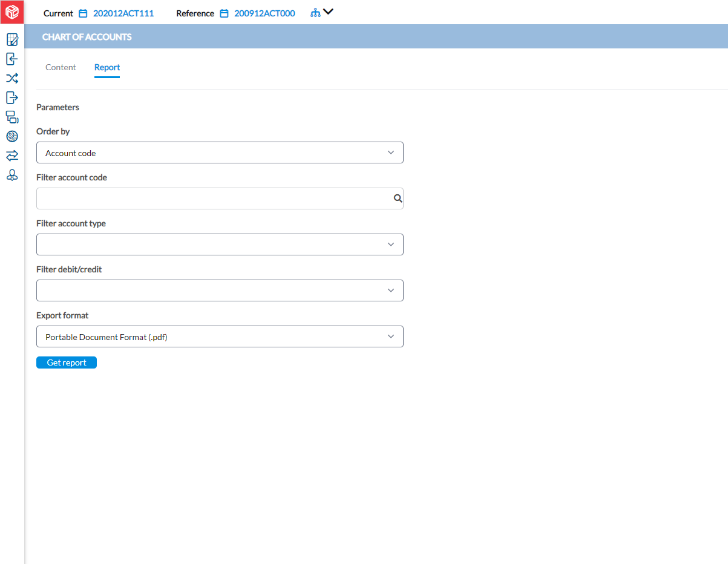728x564 pixels.
Task: Open the Order by dropdown
Action: click(x=220, y=152)
